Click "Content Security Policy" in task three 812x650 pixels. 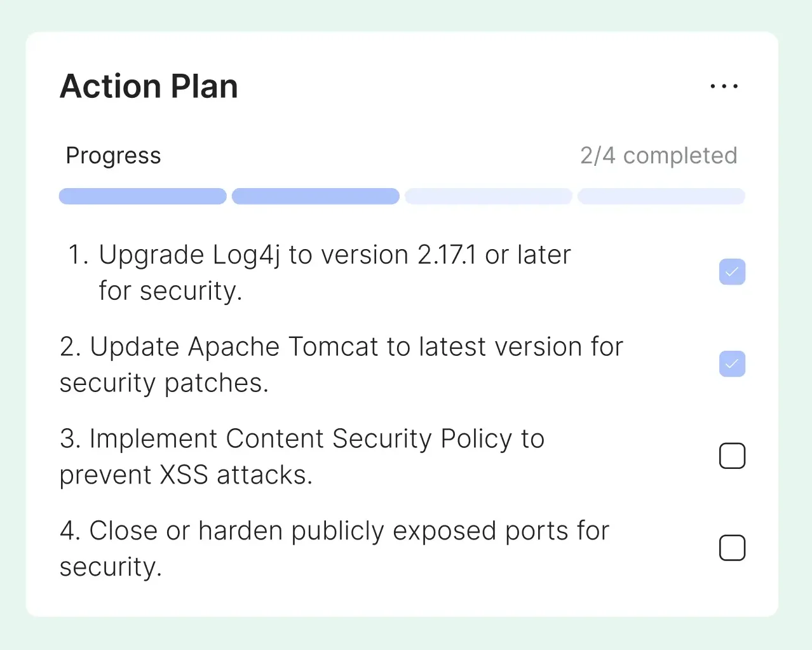[x=328, y=439]
